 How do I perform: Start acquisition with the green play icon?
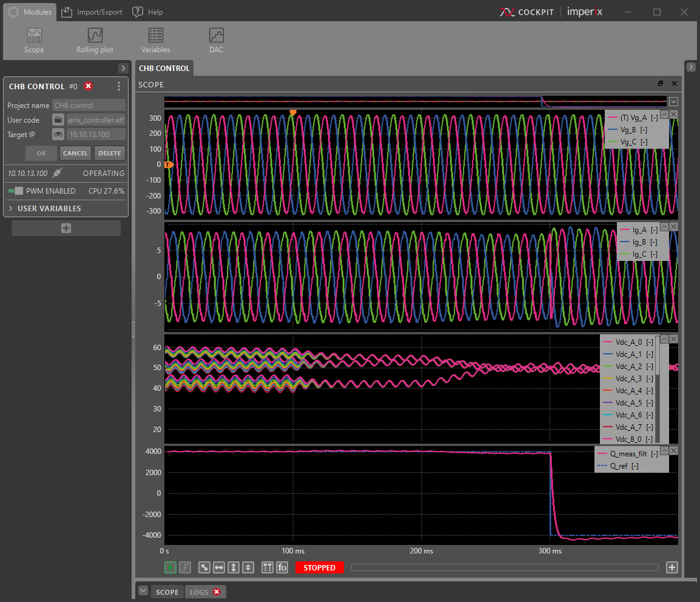click(170, 567)
